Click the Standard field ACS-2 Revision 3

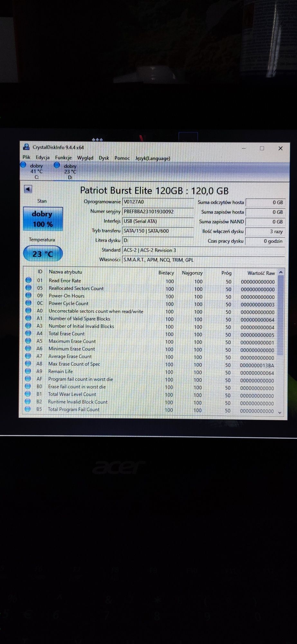[203, 250]
